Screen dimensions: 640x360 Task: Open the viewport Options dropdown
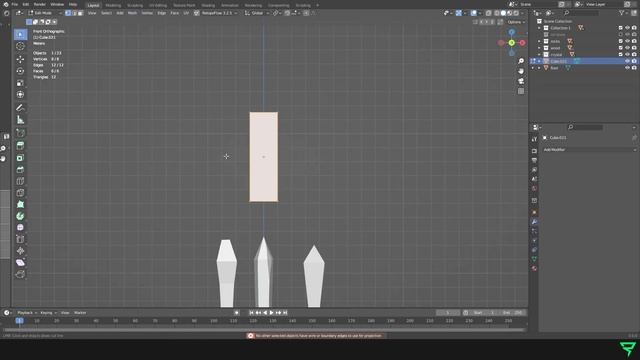tap(516, 22)
